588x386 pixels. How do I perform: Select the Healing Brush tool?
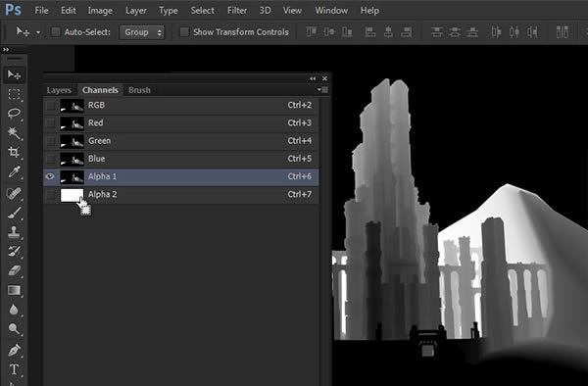[15, 193]
